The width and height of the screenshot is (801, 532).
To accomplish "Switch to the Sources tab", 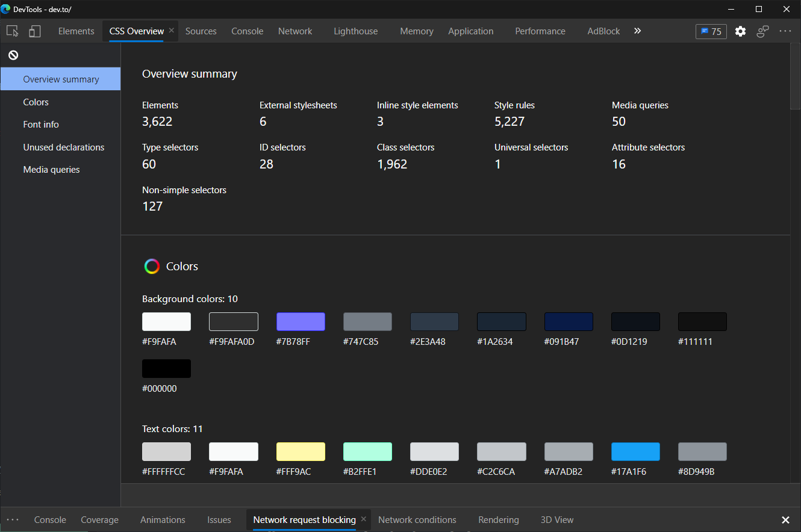I will click(201, 31).
